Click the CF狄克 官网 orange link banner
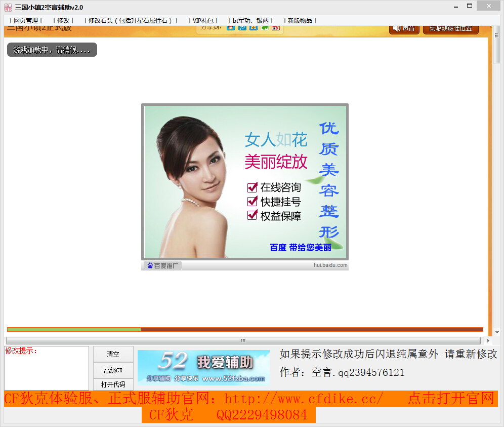The height and width of the screenshot is (427, 504). point(250,399)
